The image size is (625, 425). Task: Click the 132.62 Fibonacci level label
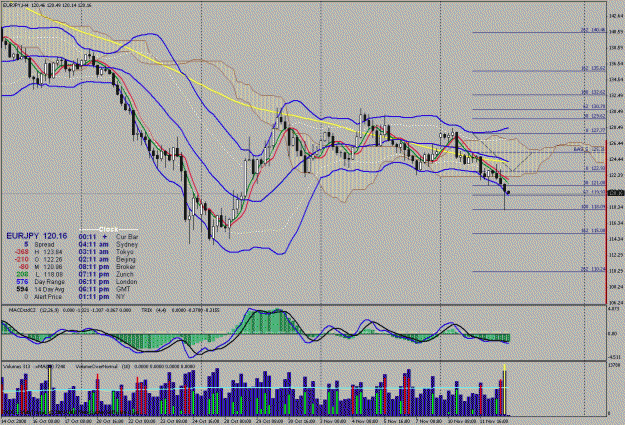[x=594, y=92]
